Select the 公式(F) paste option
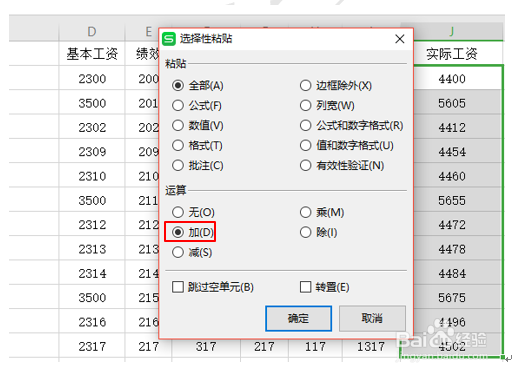516x374 pixels. pyautogui.click(x=197, y=106)
